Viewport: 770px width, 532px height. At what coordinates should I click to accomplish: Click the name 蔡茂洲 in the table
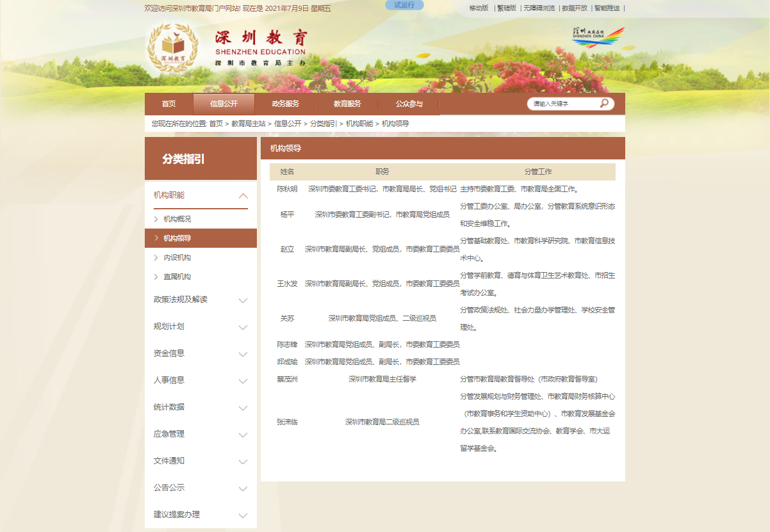coord(287,379)
